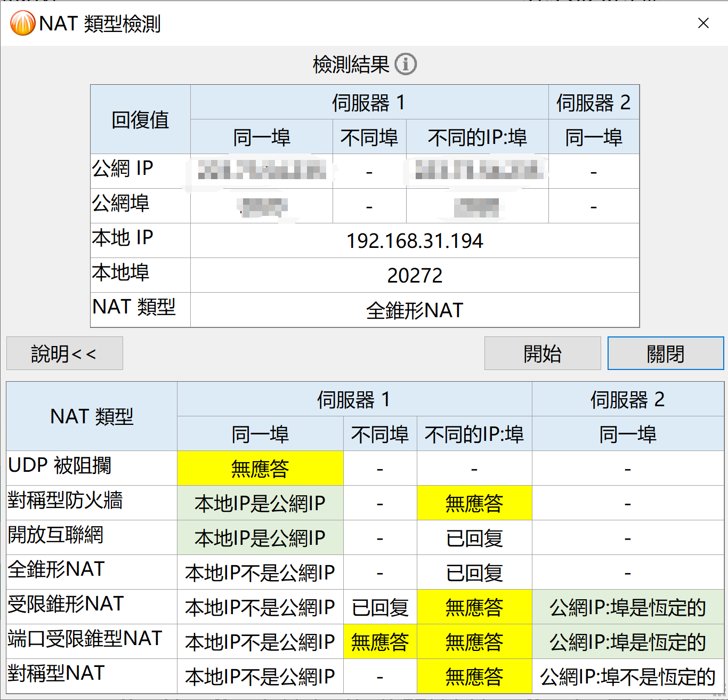Click the local port value 20272

[x=415, y=276]
